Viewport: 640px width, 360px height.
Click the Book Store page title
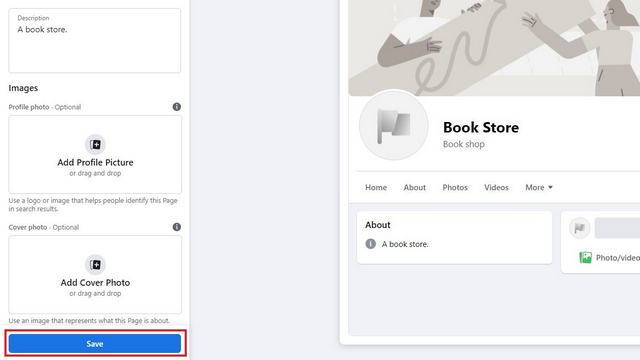click(481, 127)
